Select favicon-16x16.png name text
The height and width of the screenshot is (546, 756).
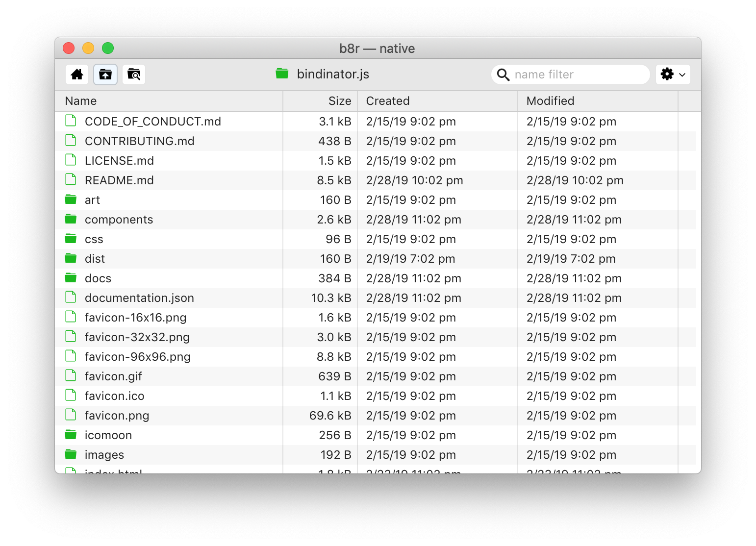(135, 318)
